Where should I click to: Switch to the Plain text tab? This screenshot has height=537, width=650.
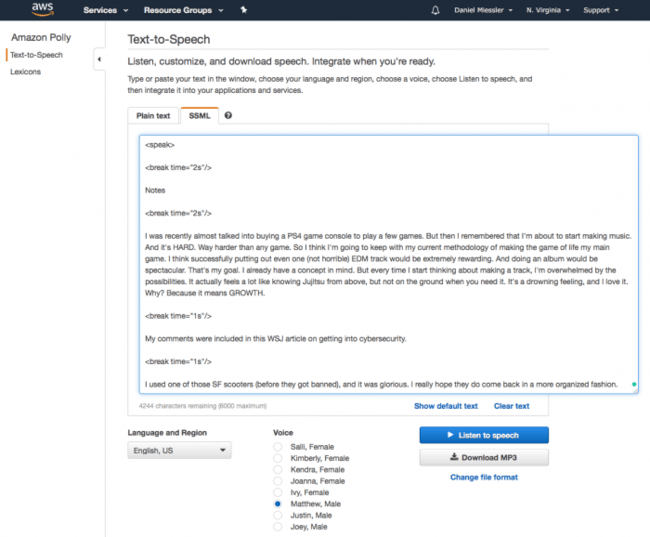(153, 116)
